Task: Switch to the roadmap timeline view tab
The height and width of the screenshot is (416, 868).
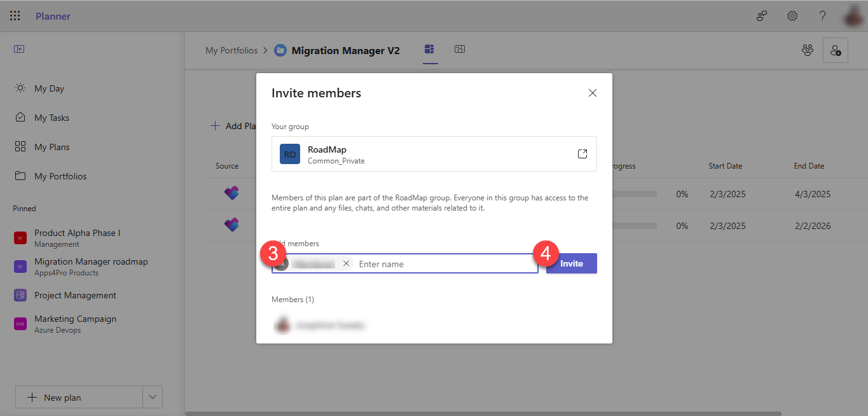Action: pyautogui.click(x=459, y=50)
